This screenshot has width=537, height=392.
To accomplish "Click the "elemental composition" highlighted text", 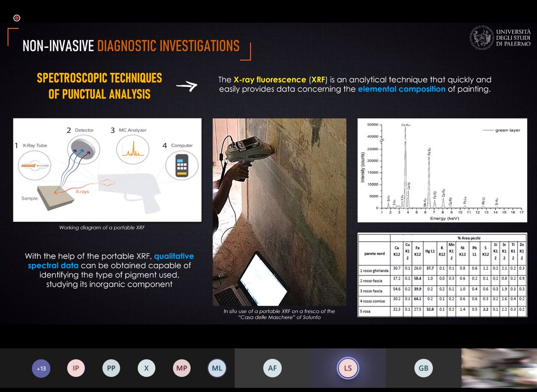I will point(401,89).
